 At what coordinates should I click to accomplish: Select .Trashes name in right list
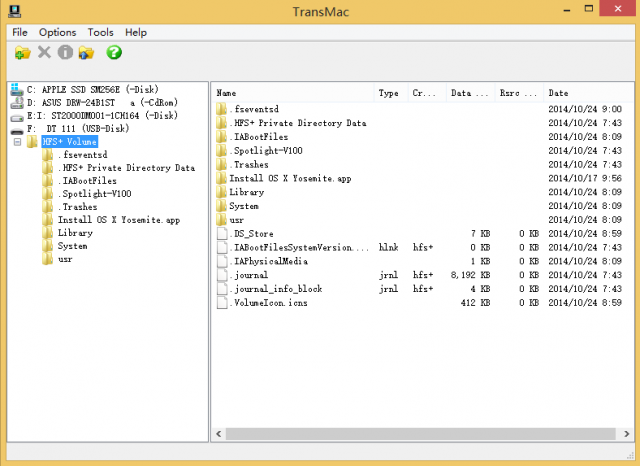pyautogui.click(x=249, y=164)
